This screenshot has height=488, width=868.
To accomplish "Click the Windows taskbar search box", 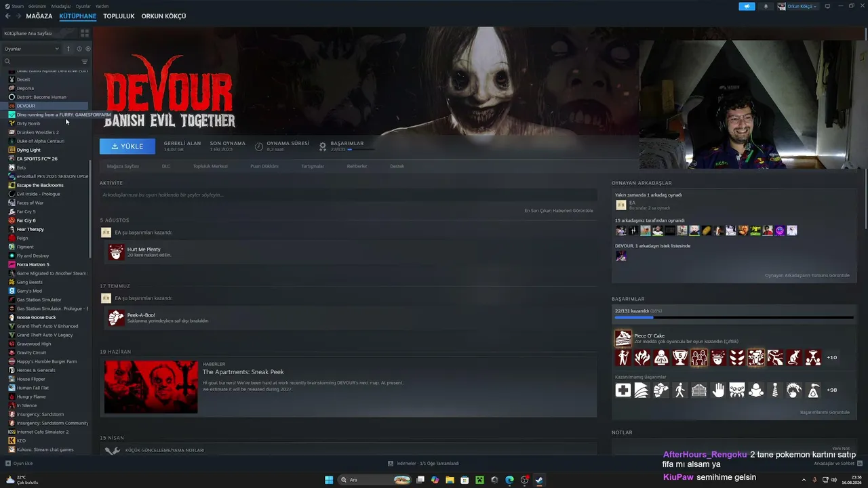I will point(376,480).
